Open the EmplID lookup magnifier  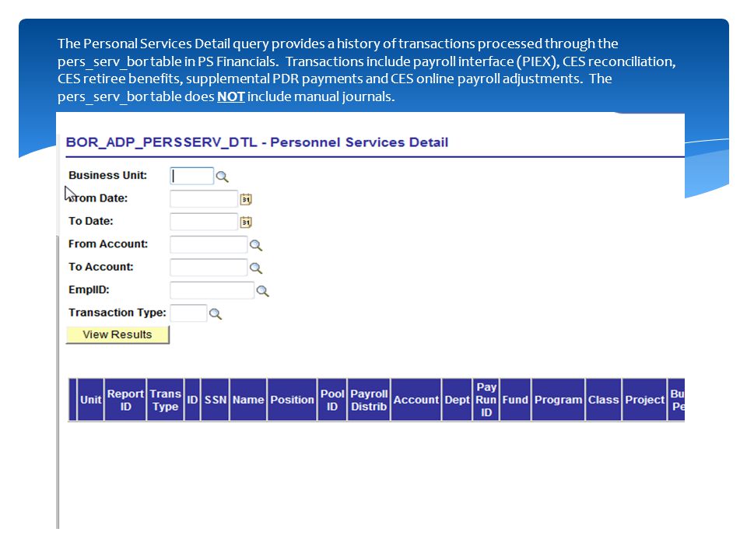pyautogui.click(x=262, y=291)
